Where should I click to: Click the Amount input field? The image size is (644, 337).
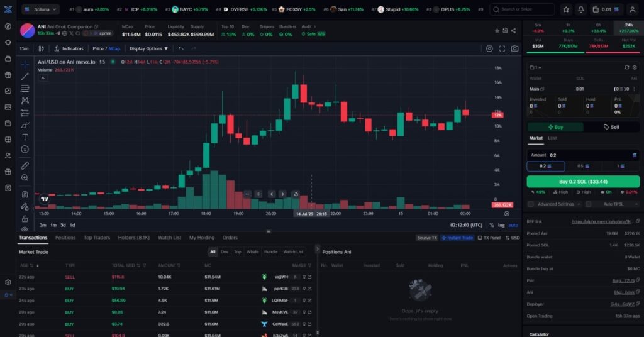point(583,155)
